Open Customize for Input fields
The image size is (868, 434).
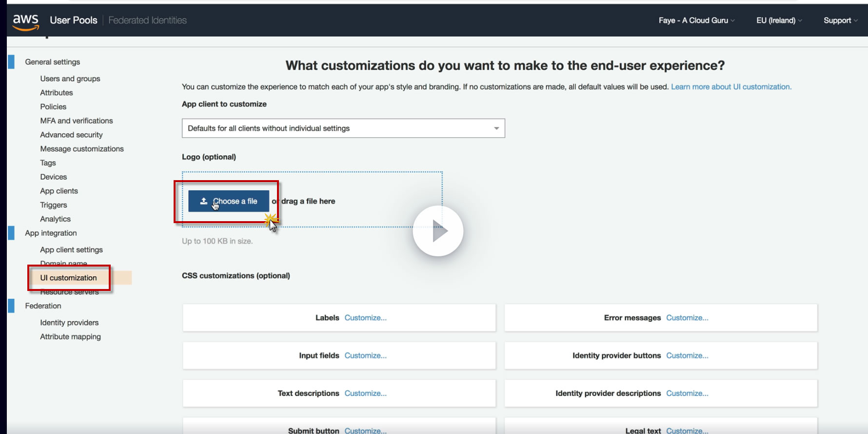[365, 355]
